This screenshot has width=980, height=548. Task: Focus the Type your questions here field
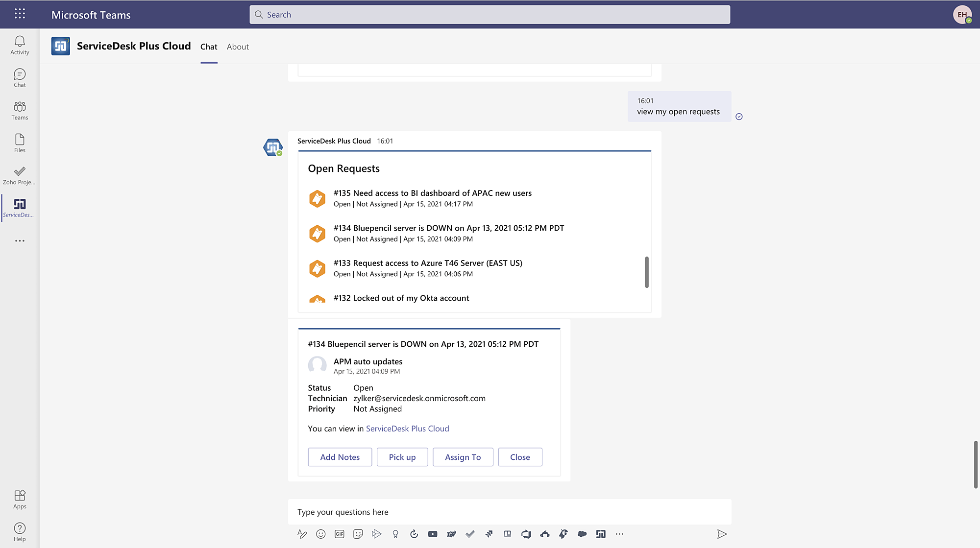[510, 512]
